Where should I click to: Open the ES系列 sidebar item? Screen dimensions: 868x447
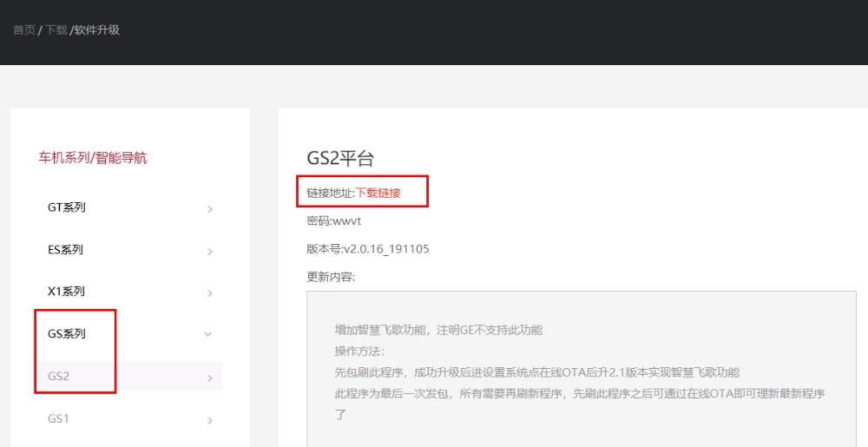[66, 250]
